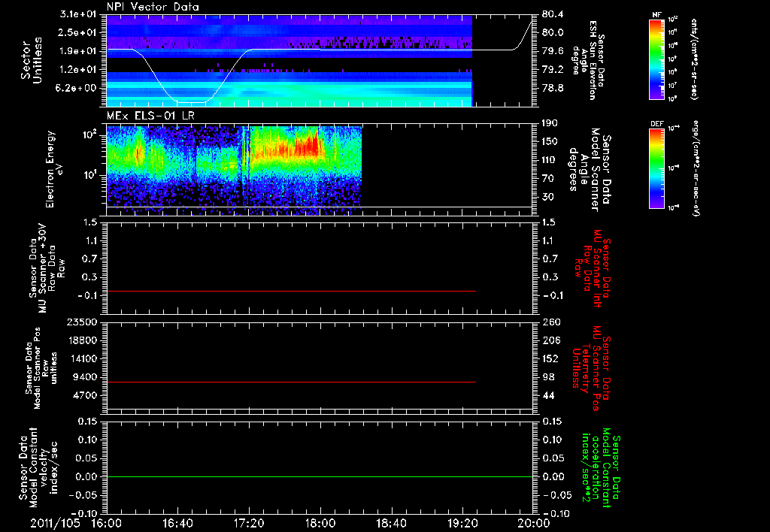The height and width of the screenshot is (532, 770).
Task: Click the 9400 scanner position tick label
Action: 86,377
